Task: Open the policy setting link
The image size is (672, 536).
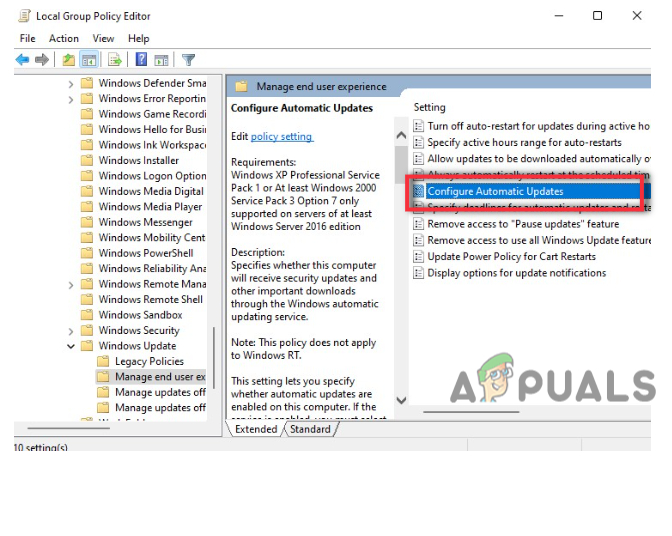Action: coord(282,136)
